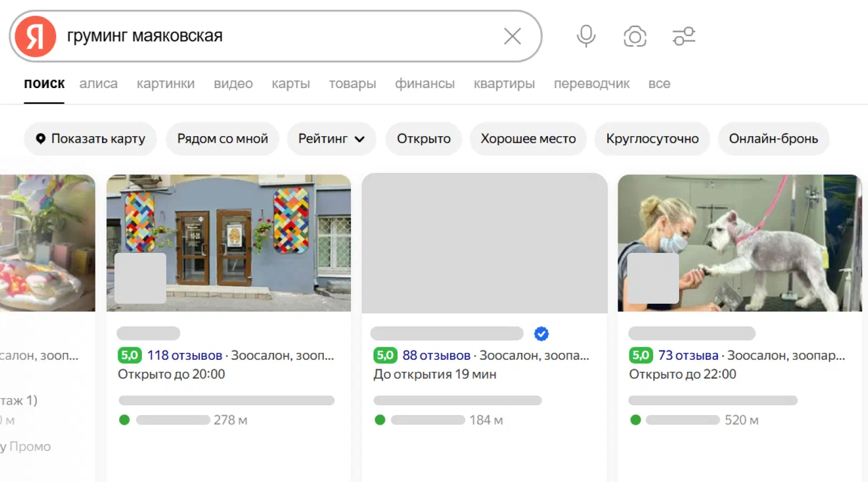868x482 pixels.
Task: Click the green metro dot beside '278 м'
Action: point(124,420)
